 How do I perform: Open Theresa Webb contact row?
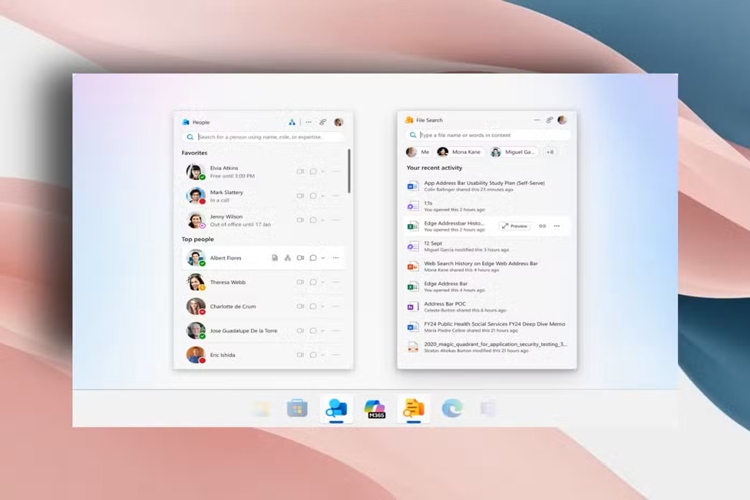(264, 282)
